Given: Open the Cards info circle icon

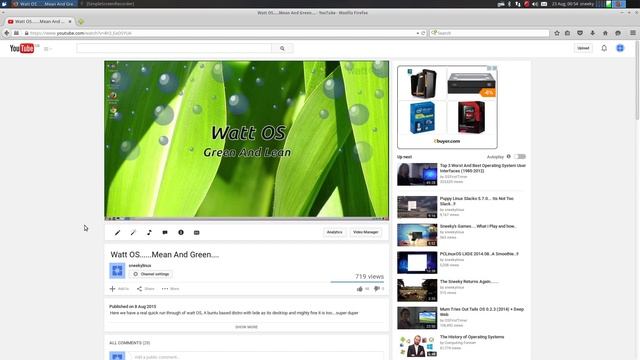Looking at the screenshot, I should [181, 233].
